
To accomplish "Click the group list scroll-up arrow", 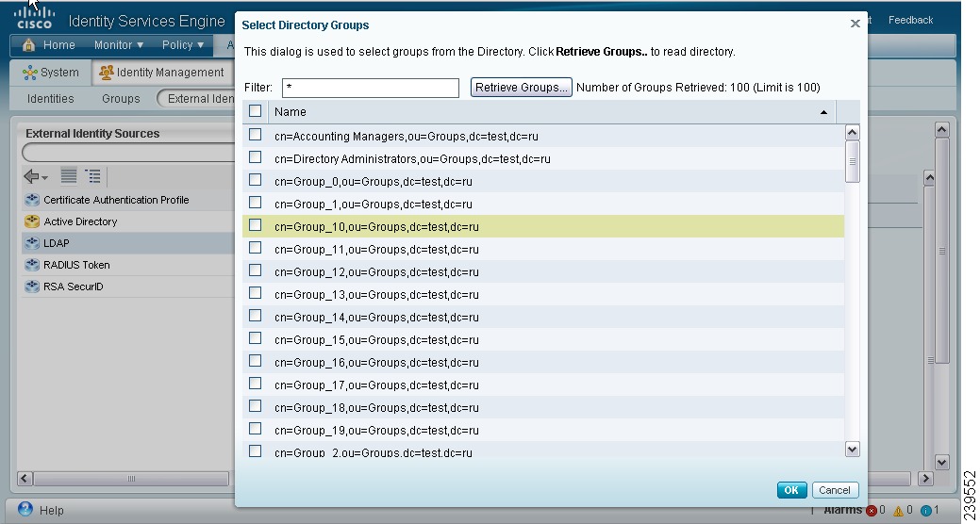I will pyautogui.click(x=852, y=132).
